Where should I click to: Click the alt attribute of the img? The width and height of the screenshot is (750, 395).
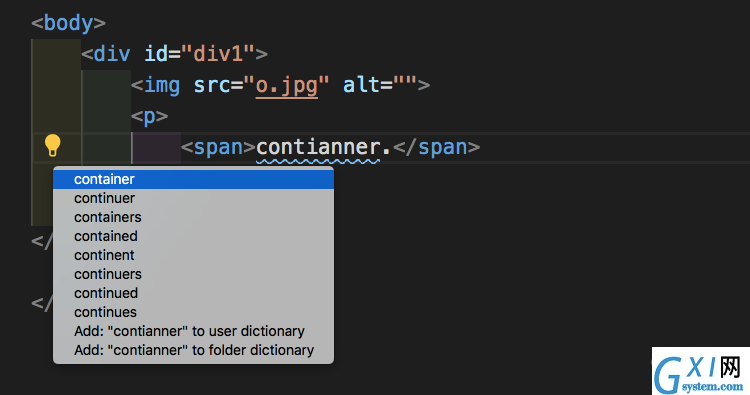coord(361,85)
